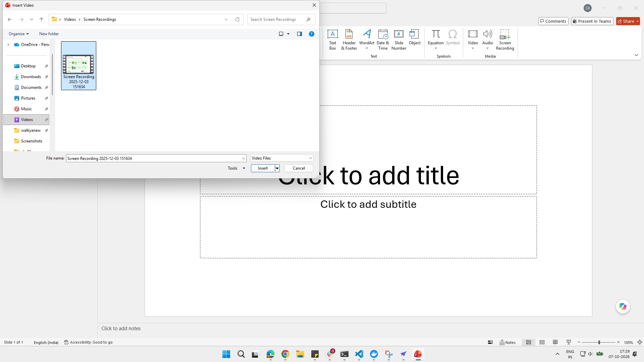Click the Search Screen Recordings field

point(281,19)
